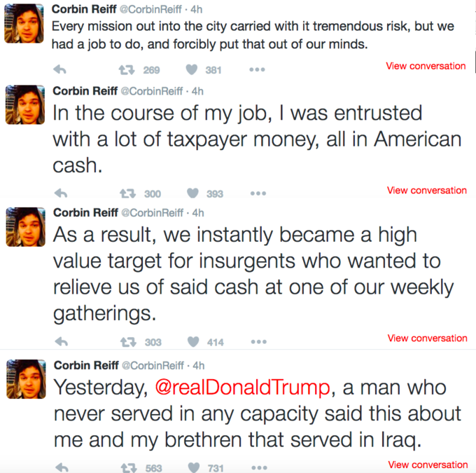
Task: Like the tweet showing 393 likes
Action: pos(192,193)
